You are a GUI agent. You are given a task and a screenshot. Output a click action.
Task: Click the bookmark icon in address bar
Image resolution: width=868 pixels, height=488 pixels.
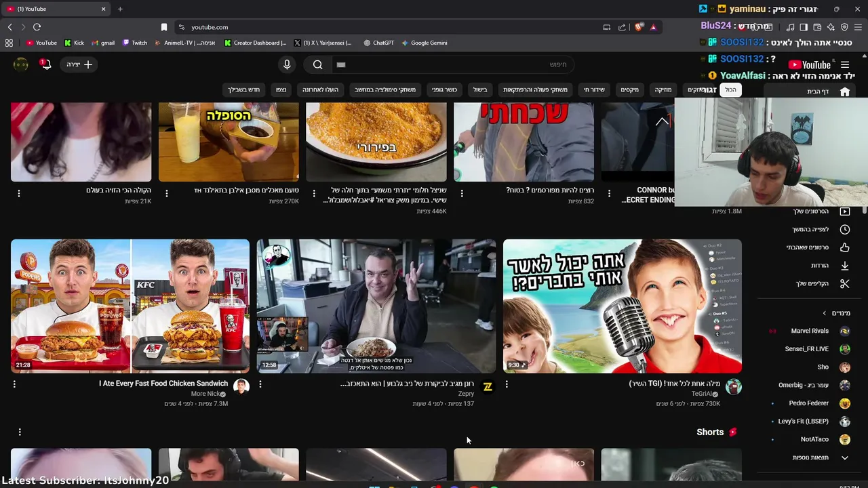tap(164, 27)
